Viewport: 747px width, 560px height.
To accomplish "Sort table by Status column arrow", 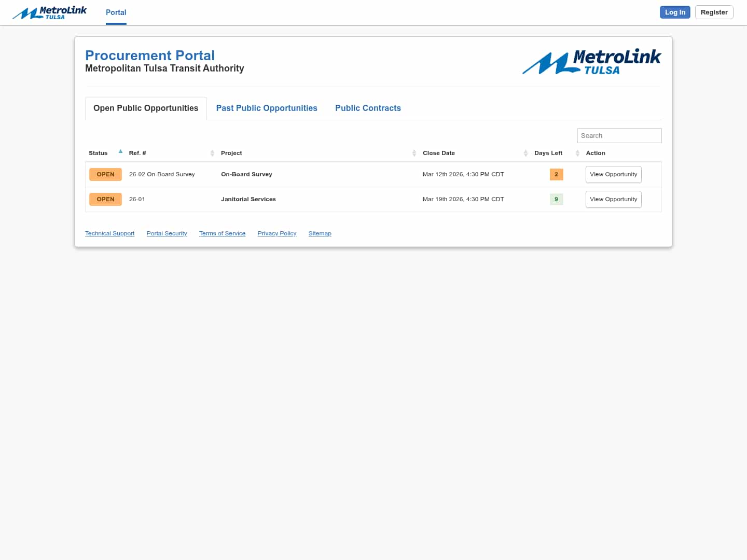I will click(x=120, y=152).
